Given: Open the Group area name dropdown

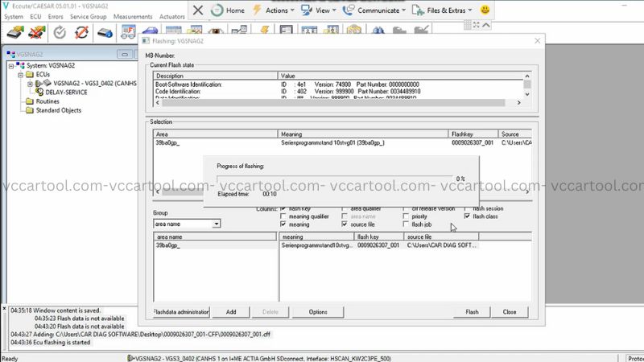Looking at the screenshot, I should click(x=216, y=224).
